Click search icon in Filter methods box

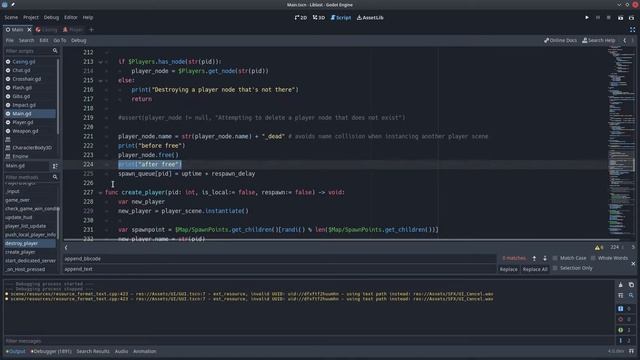point(55,177)
